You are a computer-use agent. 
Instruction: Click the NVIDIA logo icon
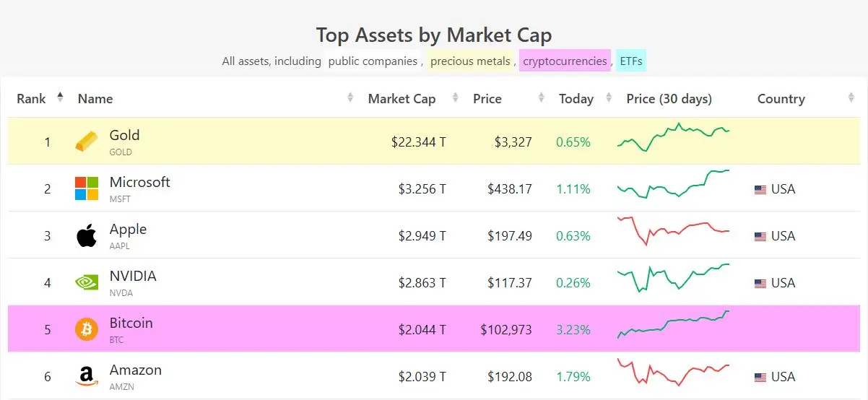point(87,282)
